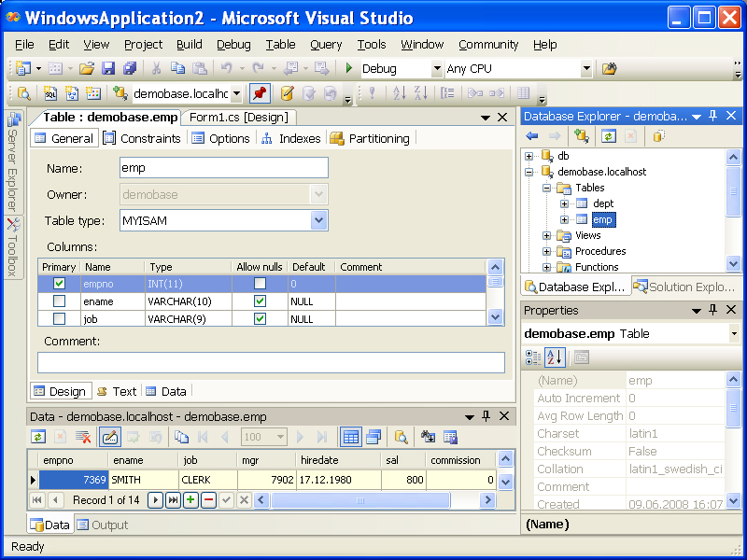This screenshot has height=560, width=747.
Task: Switch to the Text view tab
Action: (117, 391)
